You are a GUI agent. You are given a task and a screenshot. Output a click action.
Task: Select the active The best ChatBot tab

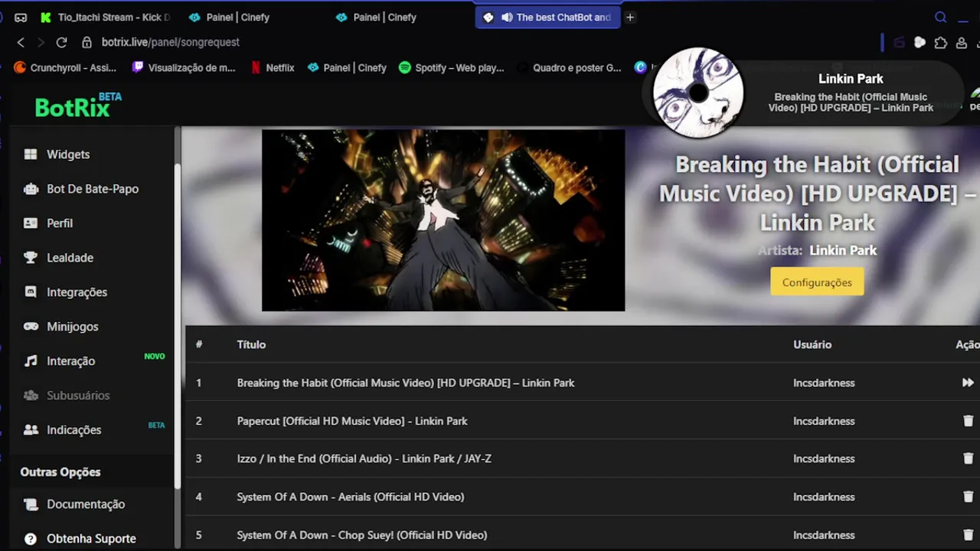(547, 17)
